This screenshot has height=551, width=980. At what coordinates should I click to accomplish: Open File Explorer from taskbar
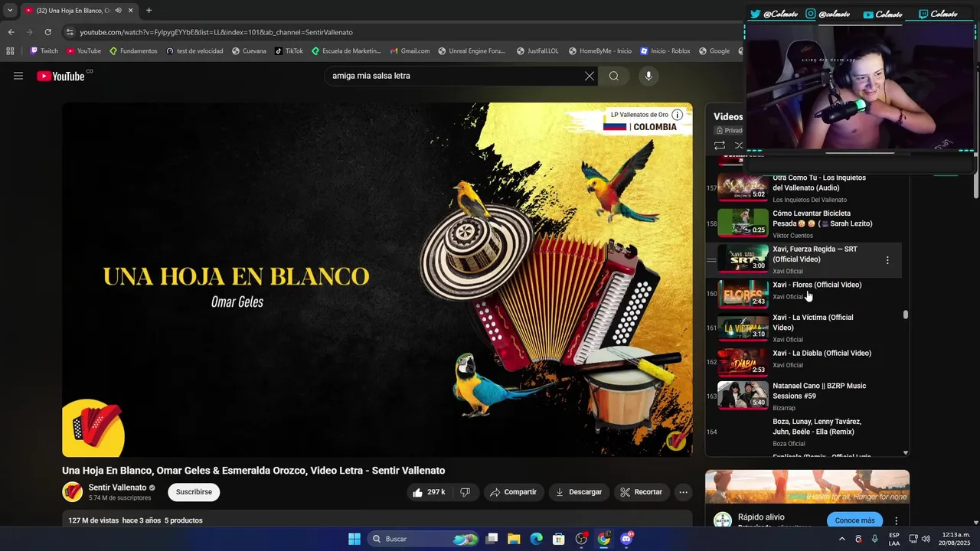[514, 539]
